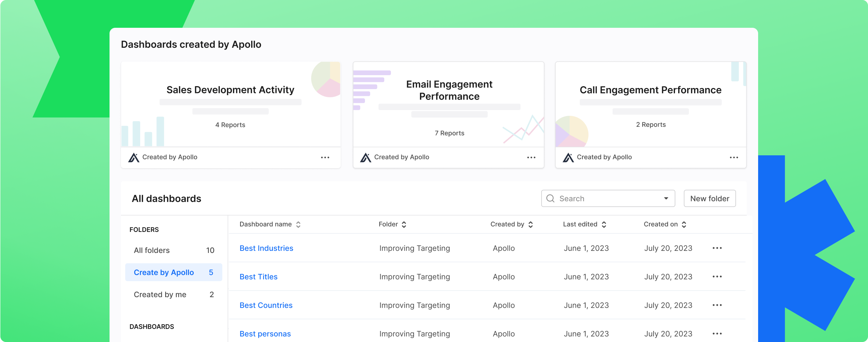The image size is (868, 342).
Task: Select Create by Apollo folder
Action: point(174,273)
